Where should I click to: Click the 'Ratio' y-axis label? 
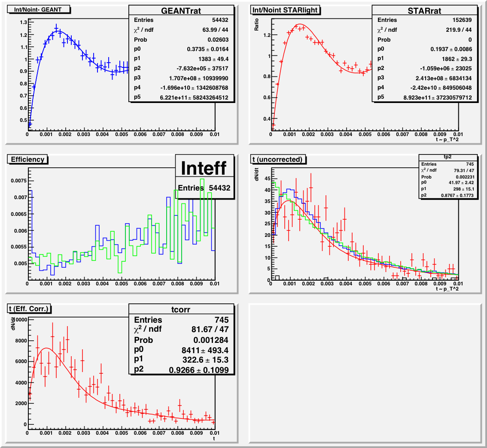(x=257, y=26)
